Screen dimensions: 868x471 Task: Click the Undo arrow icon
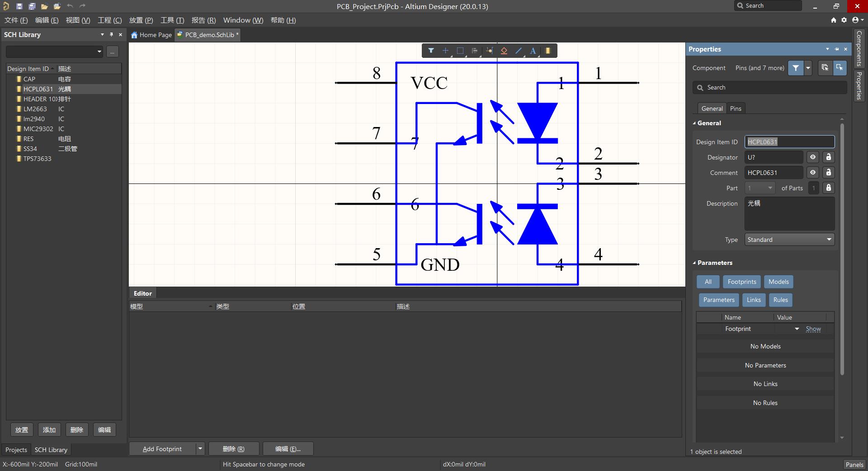(70, 6)
